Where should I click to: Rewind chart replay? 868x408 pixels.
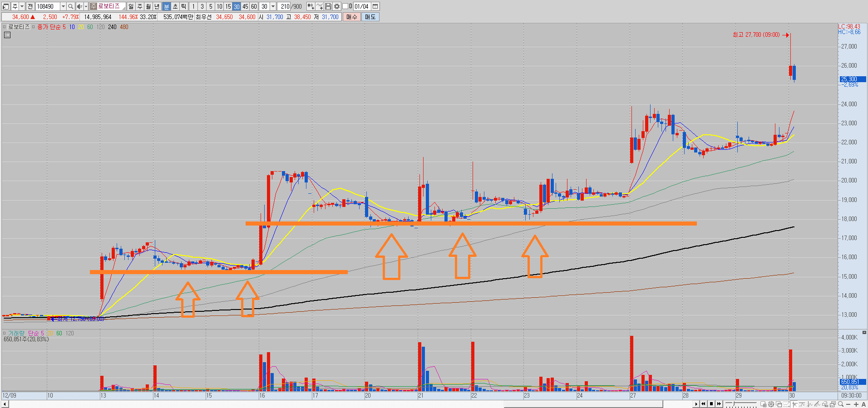point(704,404)
